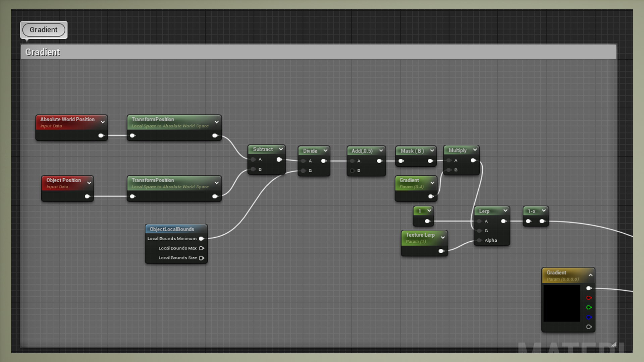Click Lerp node Alpha input pin

tap(480, 240)
